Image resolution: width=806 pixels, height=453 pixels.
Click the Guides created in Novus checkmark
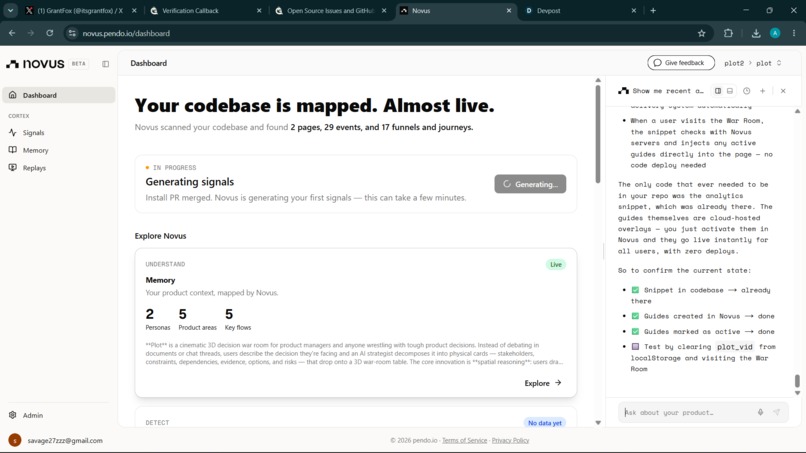point(635,316)
